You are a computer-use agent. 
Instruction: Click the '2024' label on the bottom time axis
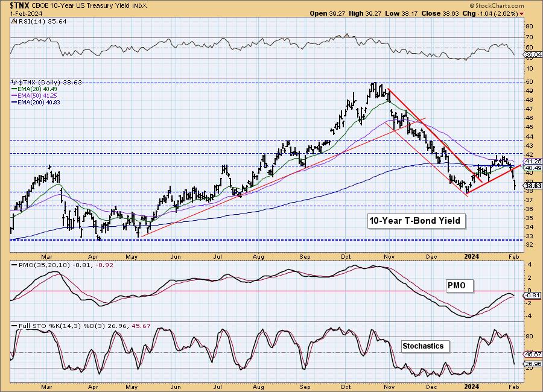tap(471, 387)
